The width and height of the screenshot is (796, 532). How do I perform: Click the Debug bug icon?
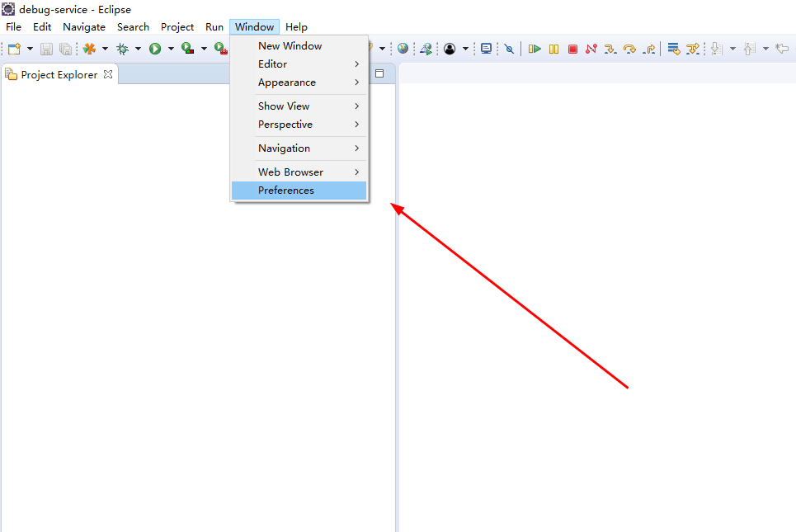pos(122,49)
